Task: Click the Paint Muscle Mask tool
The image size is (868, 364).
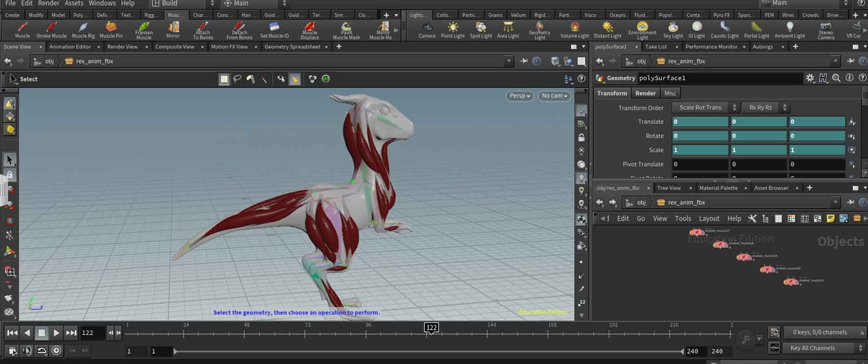Action: pyautogui.click(x=346, y=29)
